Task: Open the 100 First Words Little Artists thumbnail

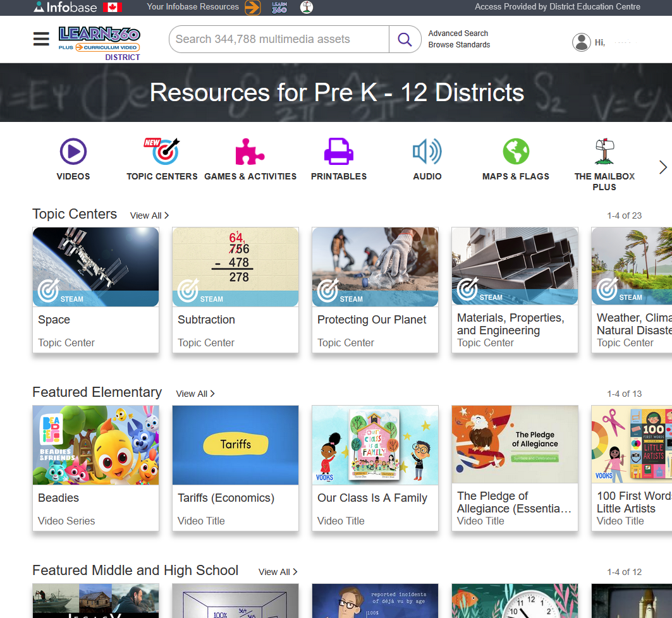Action: tap(632, 444)
